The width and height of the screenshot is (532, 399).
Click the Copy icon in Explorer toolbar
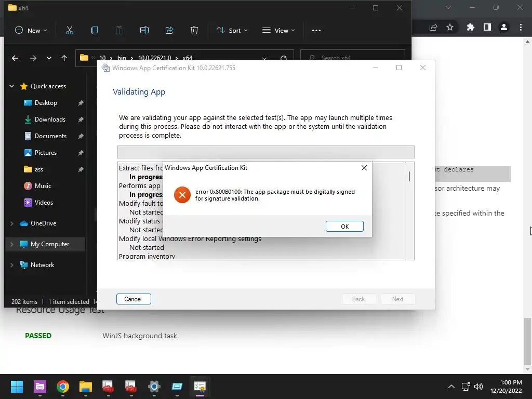(95, 30)
